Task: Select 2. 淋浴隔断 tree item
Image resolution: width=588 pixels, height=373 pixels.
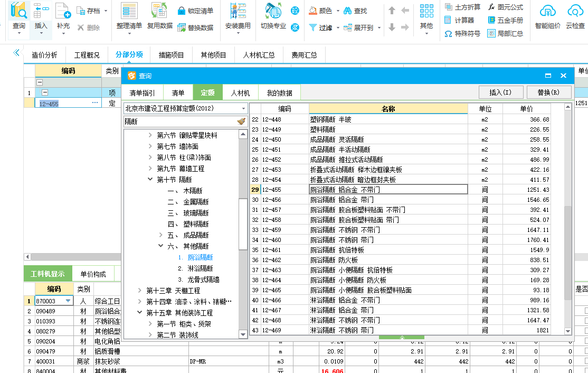Action: coord(195,268)
